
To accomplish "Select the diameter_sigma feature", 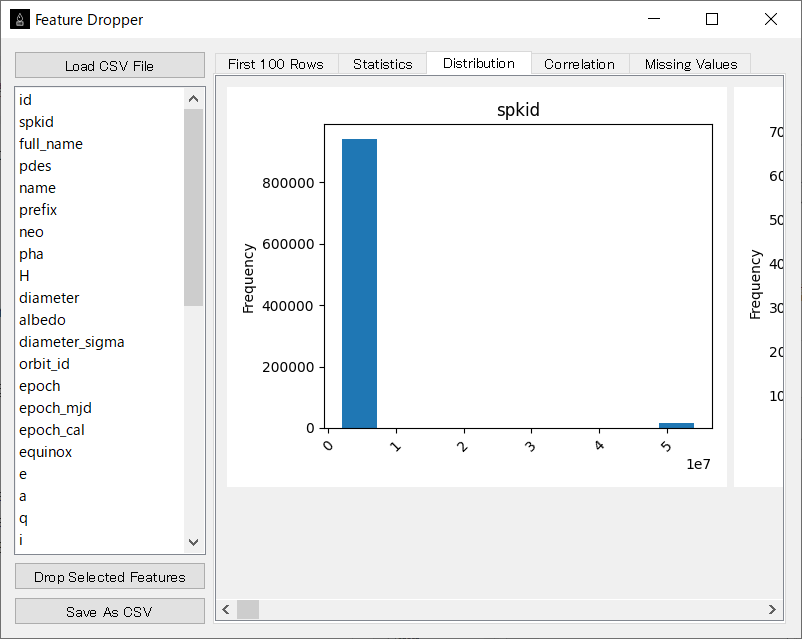I will click(x=100, y=342).
